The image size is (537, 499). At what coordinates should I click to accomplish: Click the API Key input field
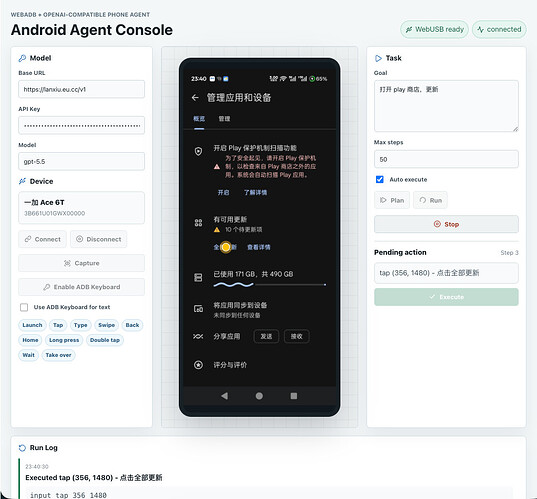tap(82, 125)
